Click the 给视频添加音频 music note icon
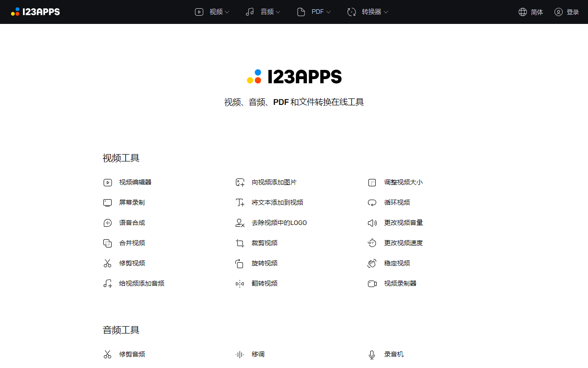Viewport: 588px width, 368px height. pos(107,284)
